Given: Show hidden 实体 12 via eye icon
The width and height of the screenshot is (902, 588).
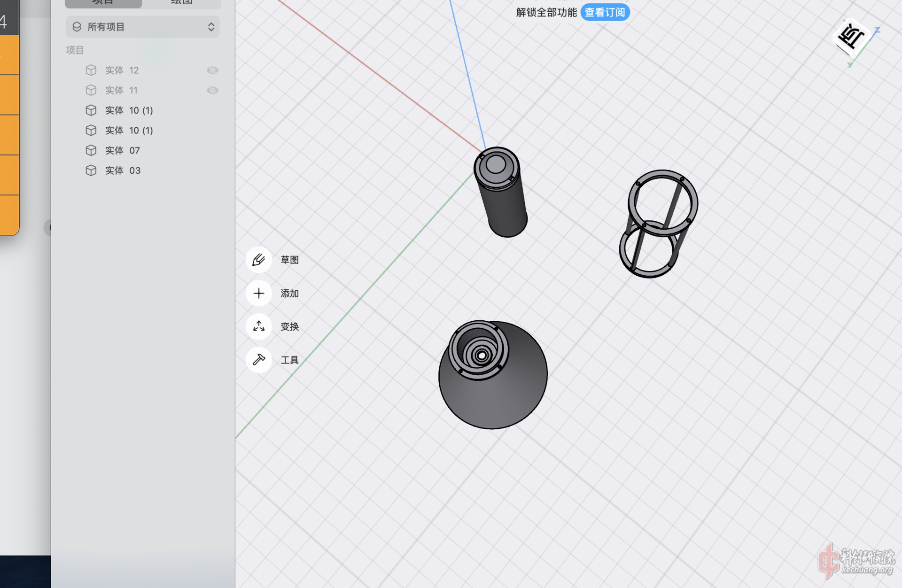Looking at the screenshot, I should (212, 70).
